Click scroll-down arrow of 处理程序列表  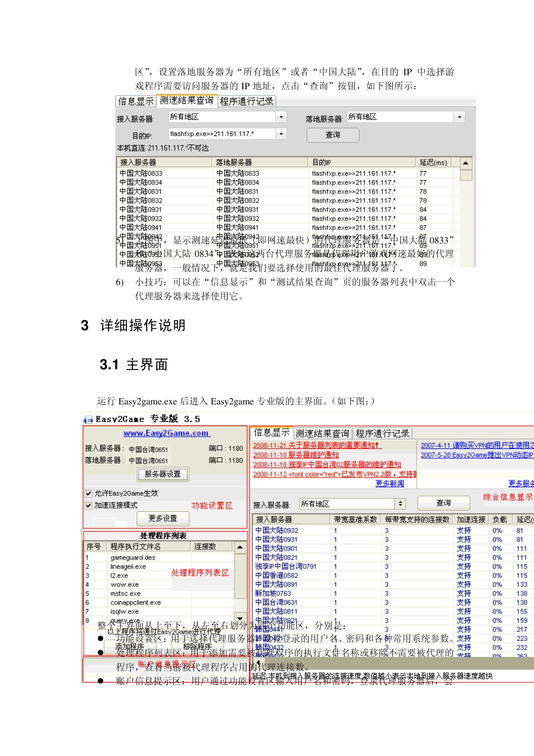[240, 617]
